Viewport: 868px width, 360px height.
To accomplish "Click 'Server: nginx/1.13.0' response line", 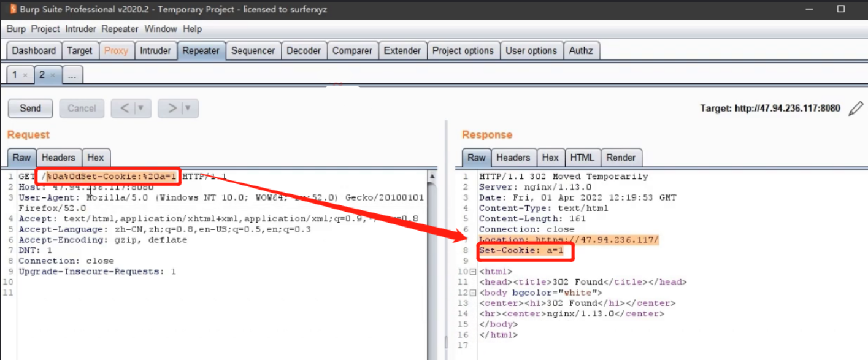I will (535, 187).
